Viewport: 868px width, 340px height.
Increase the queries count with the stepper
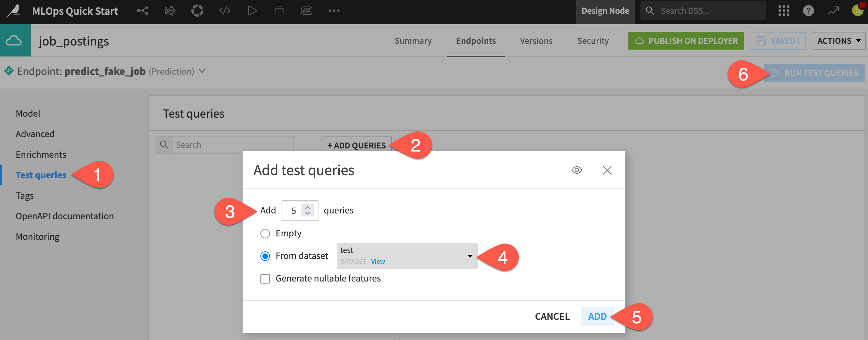pos(307,207)
